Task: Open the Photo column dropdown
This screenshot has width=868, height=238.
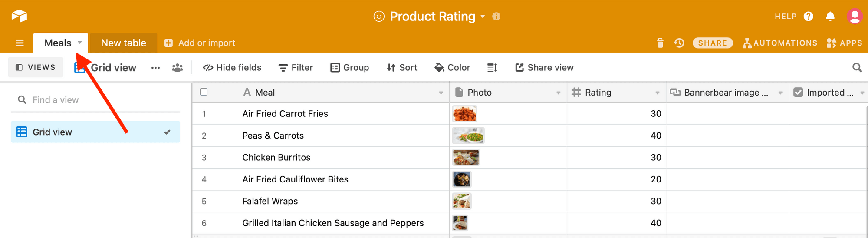Action: pyautogui.click(x=558, y=93)
